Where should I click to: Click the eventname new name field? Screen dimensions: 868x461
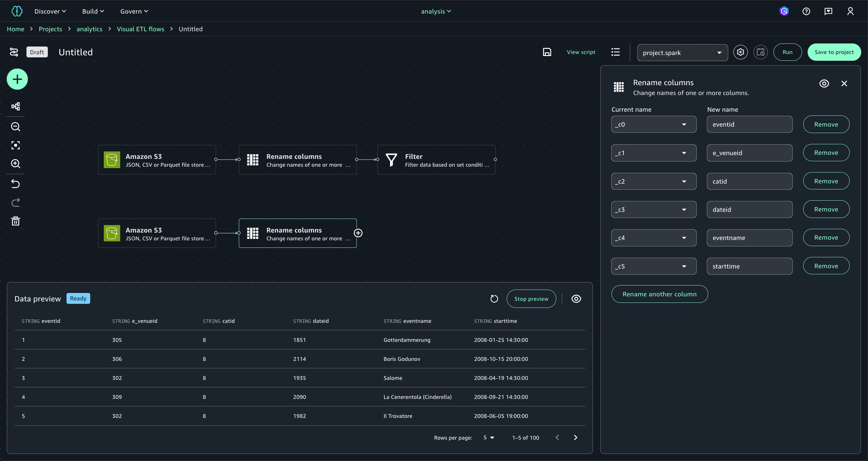tap(749, 238)
